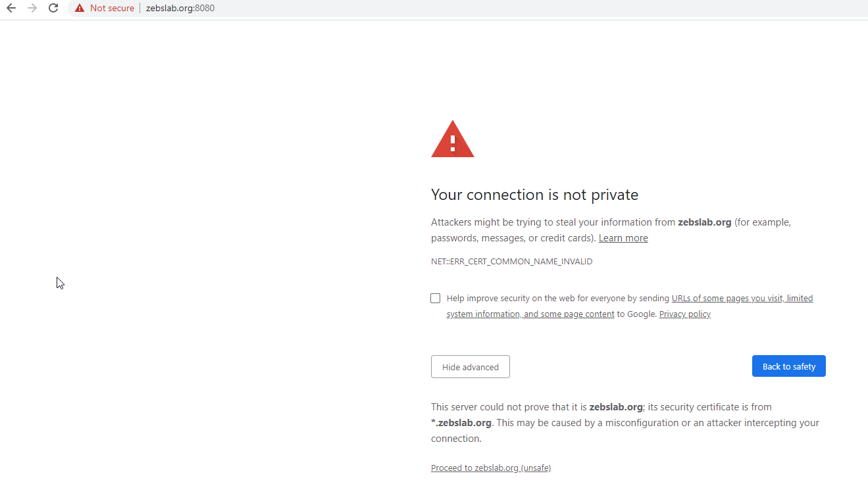Viewport: 868px width, 484px height.
Task: Click bold zebslab.org in the Attackers sentence
Action: click(705, 222)
